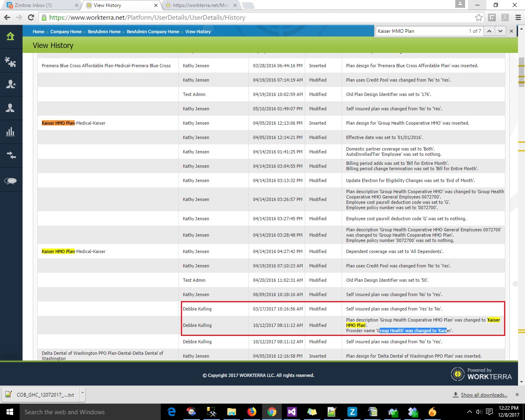Viewport: 525px width, 420px height.
Task: Click Company Home breadcrumb link
Action: (x=66, y=32)
